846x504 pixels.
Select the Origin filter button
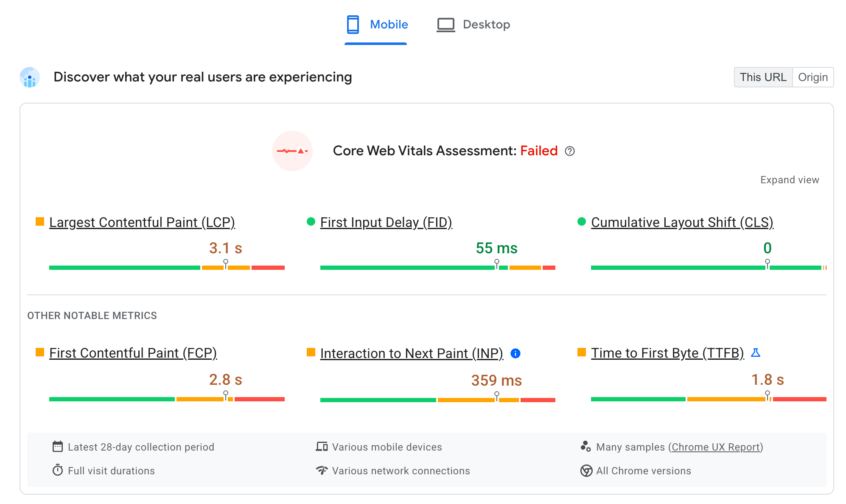(x=814, y=77)
